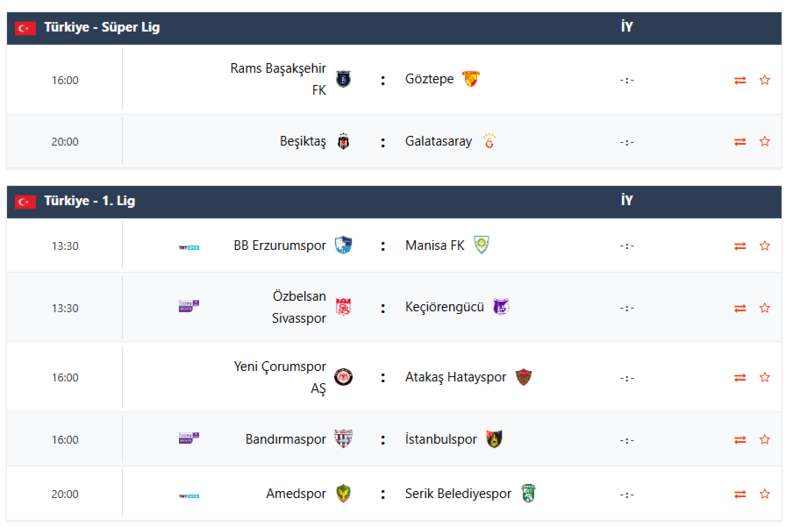This screenshot has width=800, height=527.
Task: Star the Başakşehir vs Göztepe match
Action: click(x=765, y=80)
